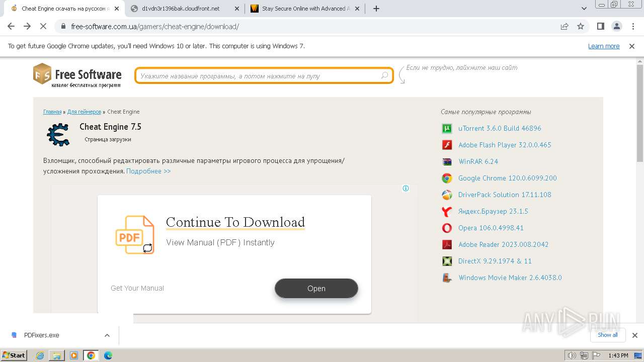Open DirectX 9.29.1974 & 11 link
Screen dimensions: 644x362
coord(495,261)
